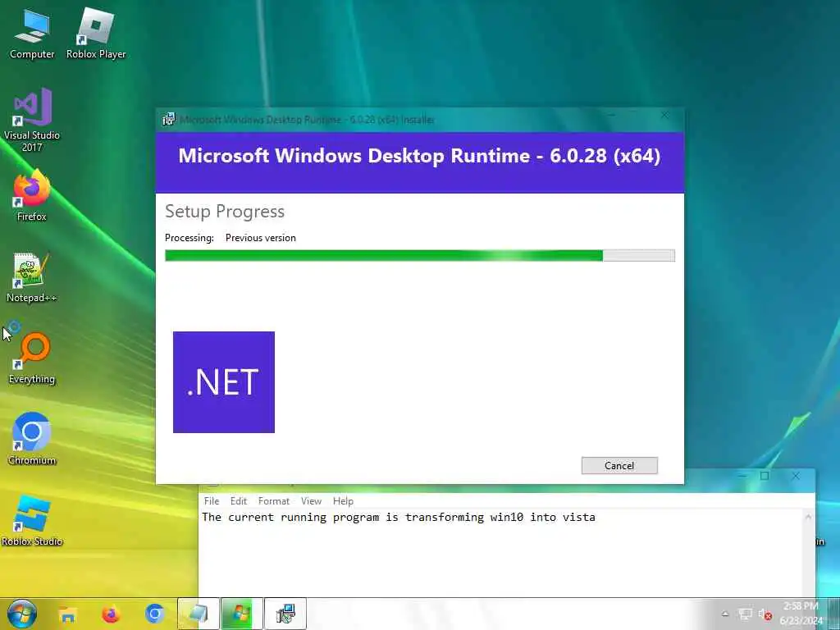Open the Start menu orb
Screen dimensions: 840x630
[22, 614]
